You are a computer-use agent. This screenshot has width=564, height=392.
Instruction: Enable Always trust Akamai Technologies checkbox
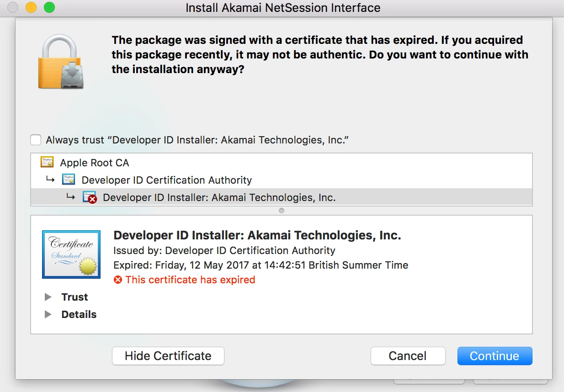36,140
